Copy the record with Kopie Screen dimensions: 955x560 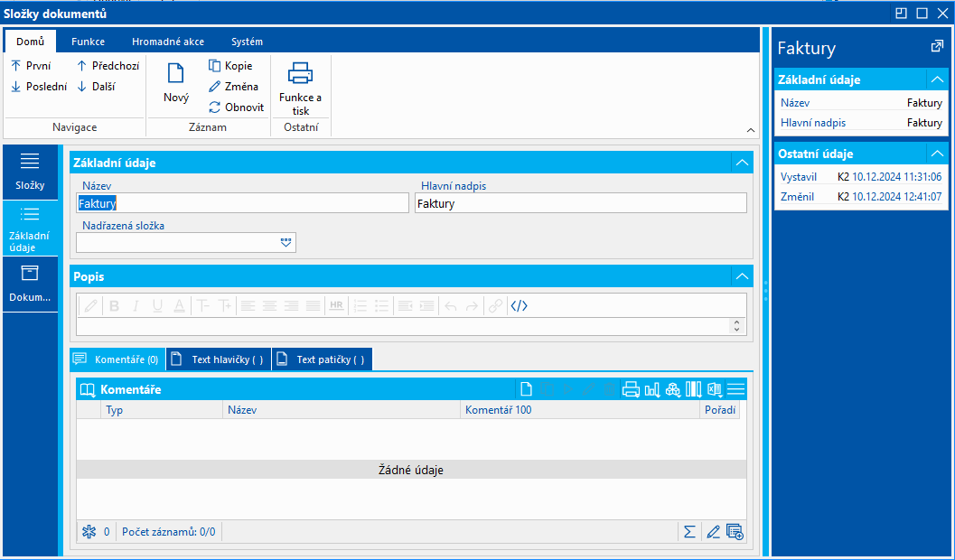(x=230, y=66)
